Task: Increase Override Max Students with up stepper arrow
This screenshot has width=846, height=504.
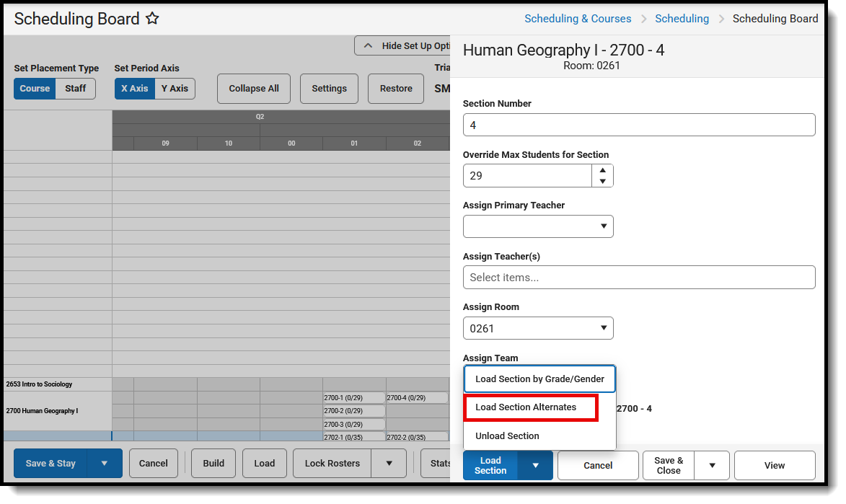Action: 602,170
